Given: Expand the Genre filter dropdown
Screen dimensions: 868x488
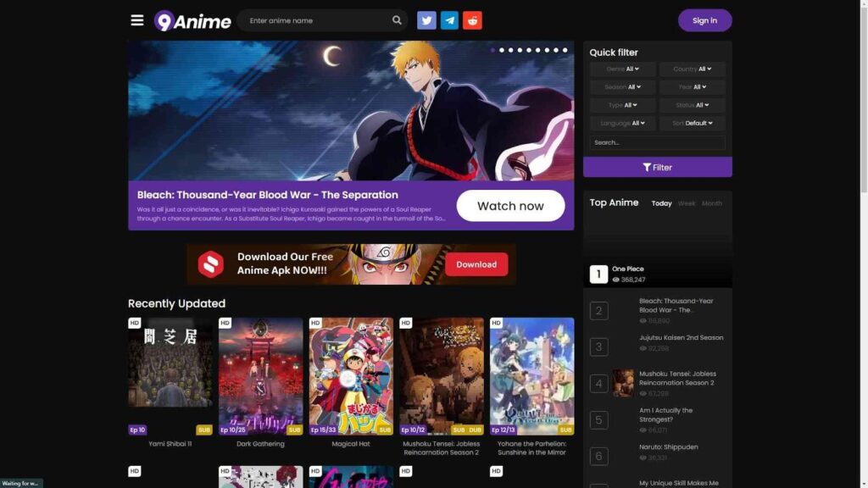Looking at the screenshot, I should click(622, 69).
